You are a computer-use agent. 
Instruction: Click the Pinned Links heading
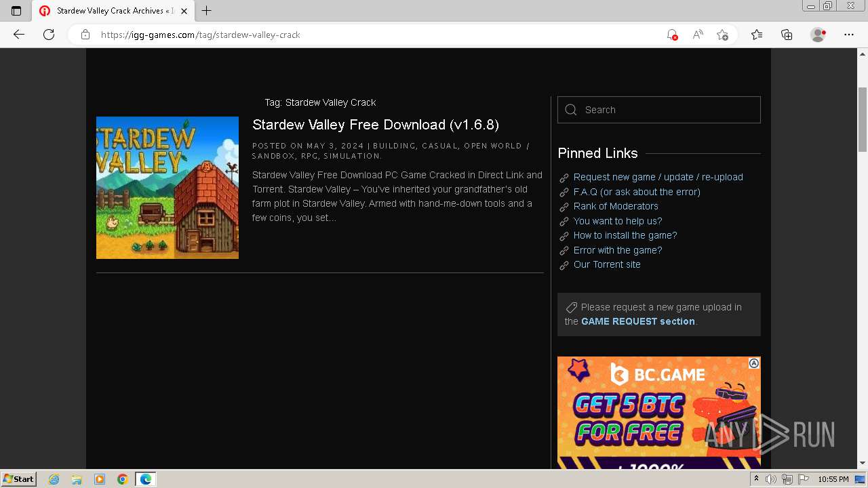coord(597,153)
